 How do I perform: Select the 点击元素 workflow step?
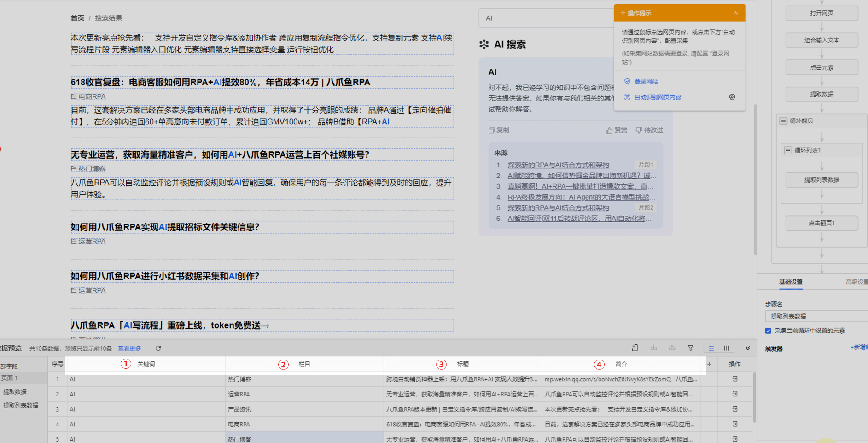[x=822, y=67]
